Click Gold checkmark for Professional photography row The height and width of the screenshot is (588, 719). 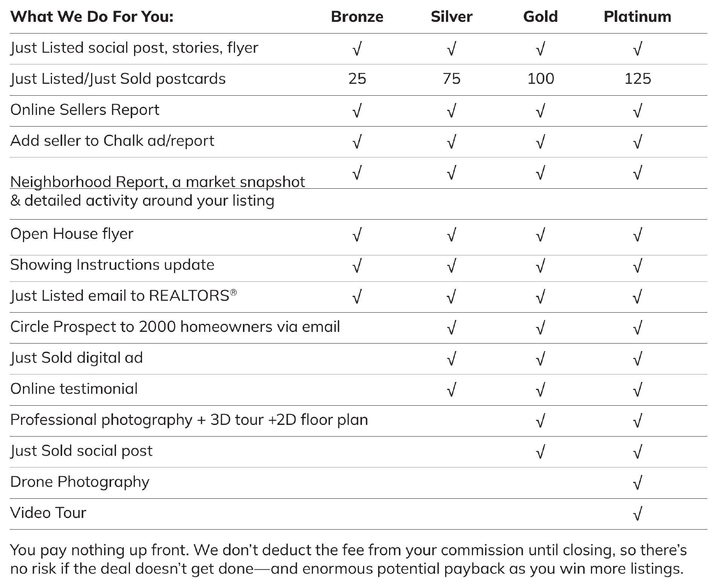click(540, 421)
